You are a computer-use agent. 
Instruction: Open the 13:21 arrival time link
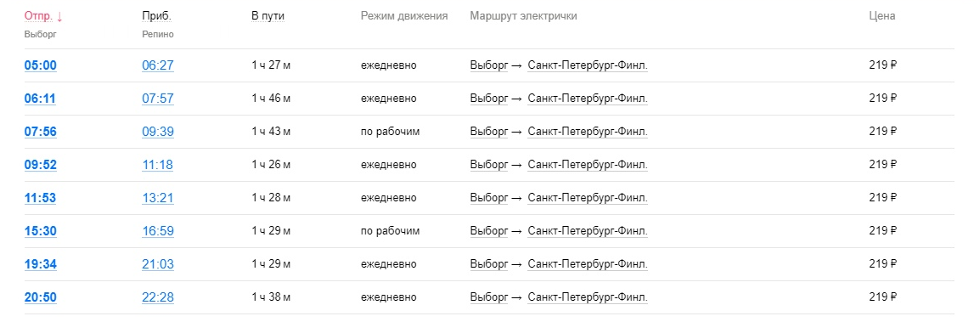click(x=157, y=198)
